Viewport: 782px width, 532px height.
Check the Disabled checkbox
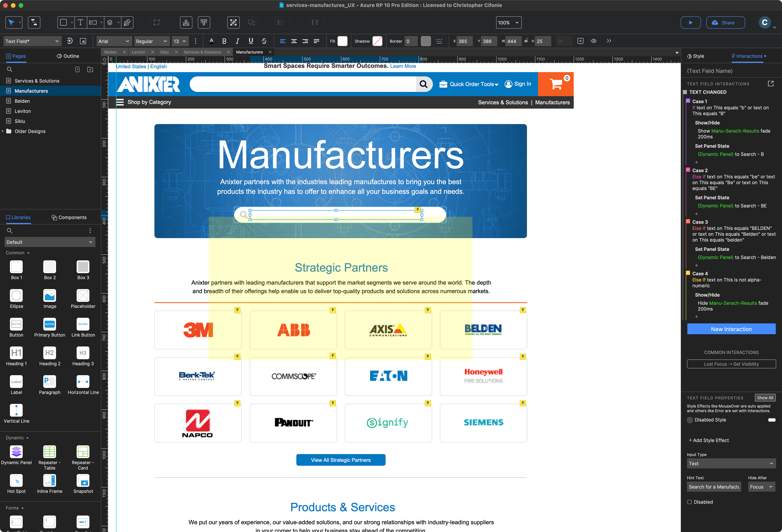690,502
